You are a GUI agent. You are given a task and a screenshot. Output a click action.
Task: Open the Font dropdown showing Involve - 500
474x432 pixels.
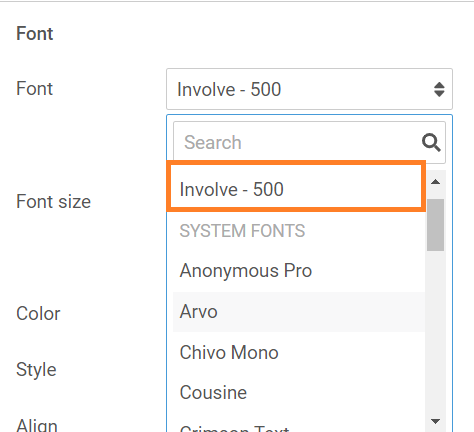click(309, 89)
